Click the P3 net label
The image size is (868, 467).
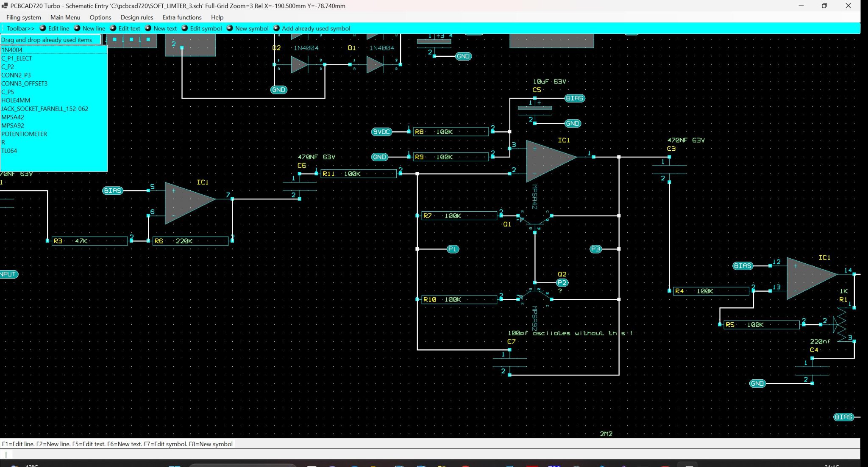[x=596, y=249]
